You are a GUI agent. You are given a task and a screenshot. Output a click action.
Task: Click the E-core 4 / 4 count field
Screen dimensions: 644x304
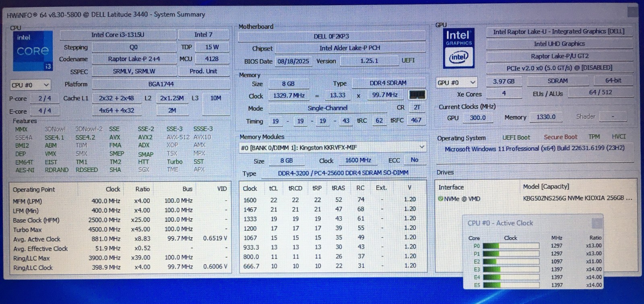tap(45, 111)
